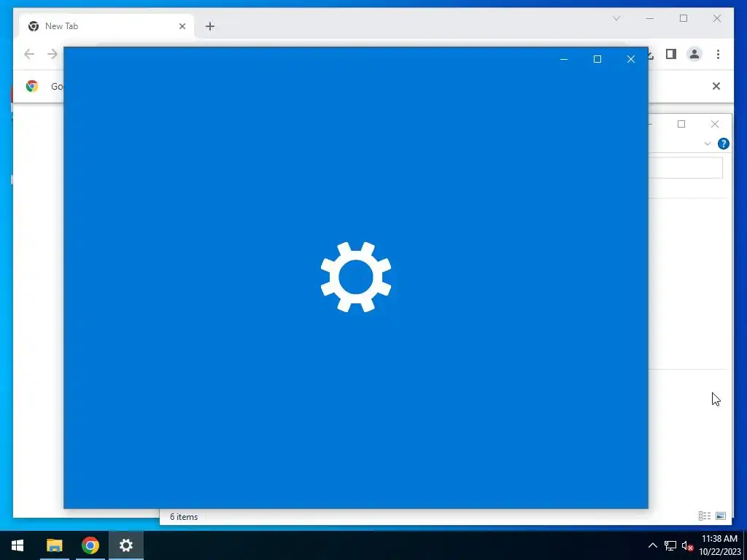
Task: Open Chrome's three-dot menu
Action: pyautogui.click(x=718, y=54)
